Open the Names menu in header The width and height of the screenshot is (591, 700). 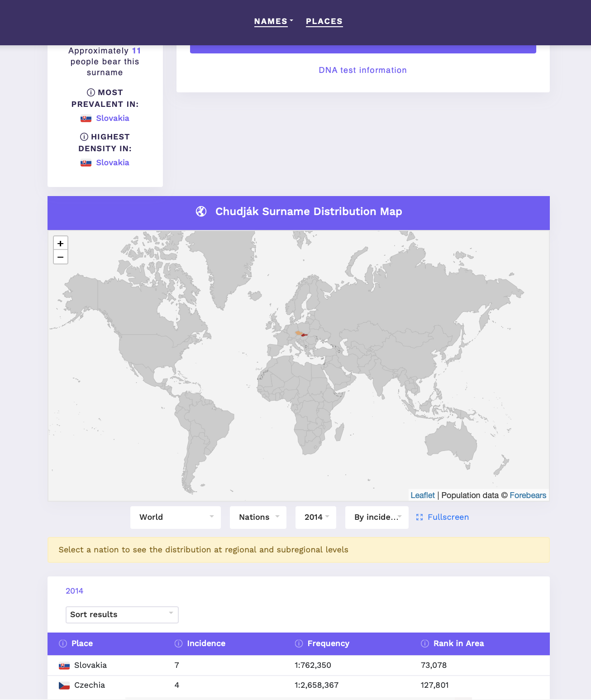tap(273, 21)
